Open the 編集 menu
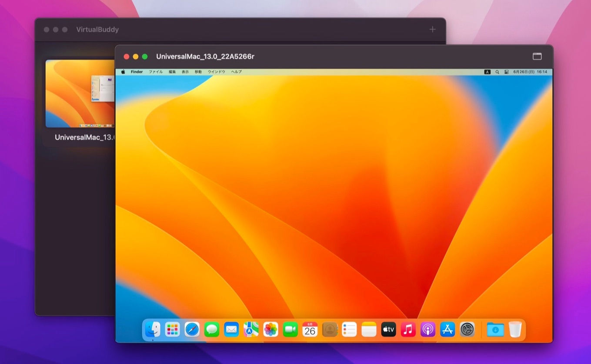591x364 pixels. pos(172,72)
